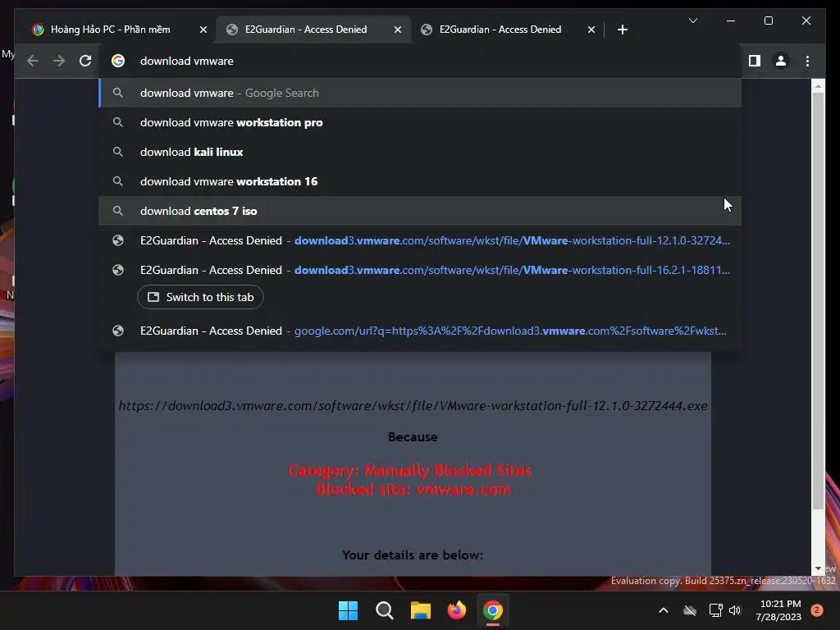The height and width of the screenshot is (630, 840).
Task: Open notifications badge showing 2
Action: pyautogui.click(x=816, y=610)
